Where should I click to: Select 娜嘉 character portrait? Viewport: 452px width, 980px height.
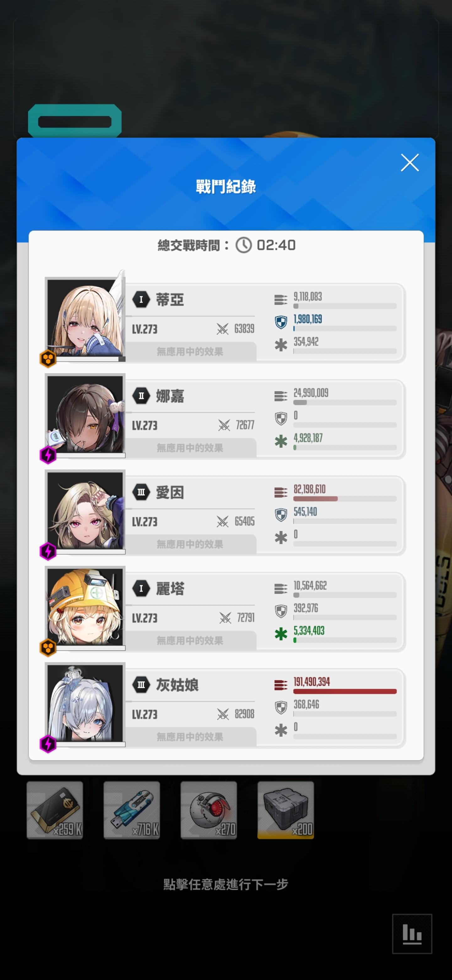pyautogui.click(x=85, y=415)
